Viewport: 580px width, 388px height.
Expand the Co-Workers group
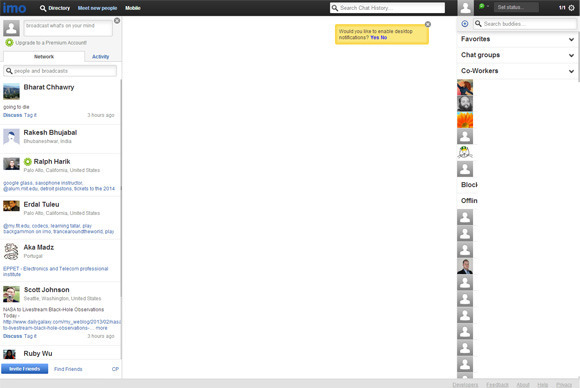click(x=517, y=71)
